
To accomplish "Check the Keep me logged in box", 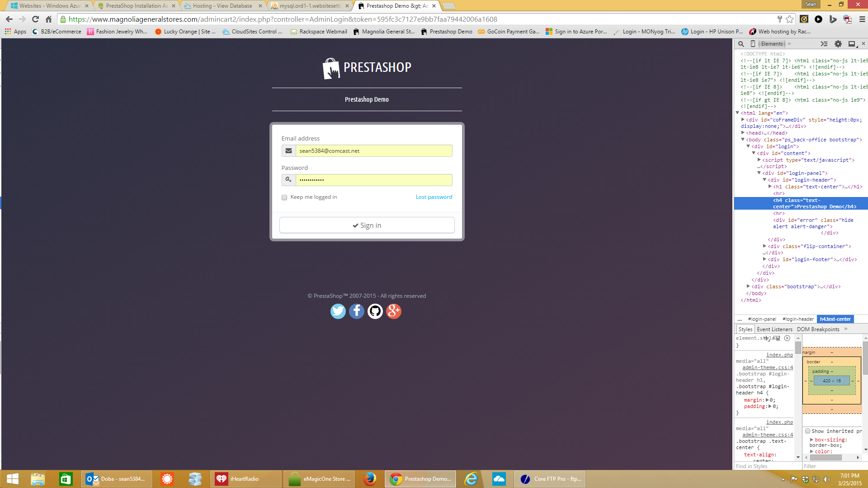I will 284,197.
